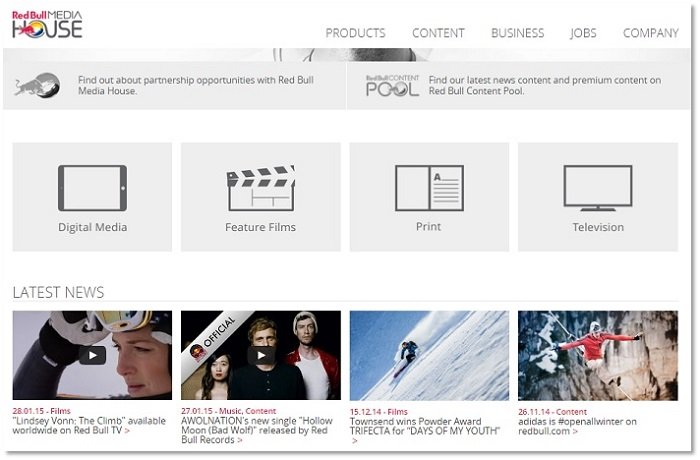700x460 pixels.
Task: Open the latest news content Pool text
Action: point(545,85)
